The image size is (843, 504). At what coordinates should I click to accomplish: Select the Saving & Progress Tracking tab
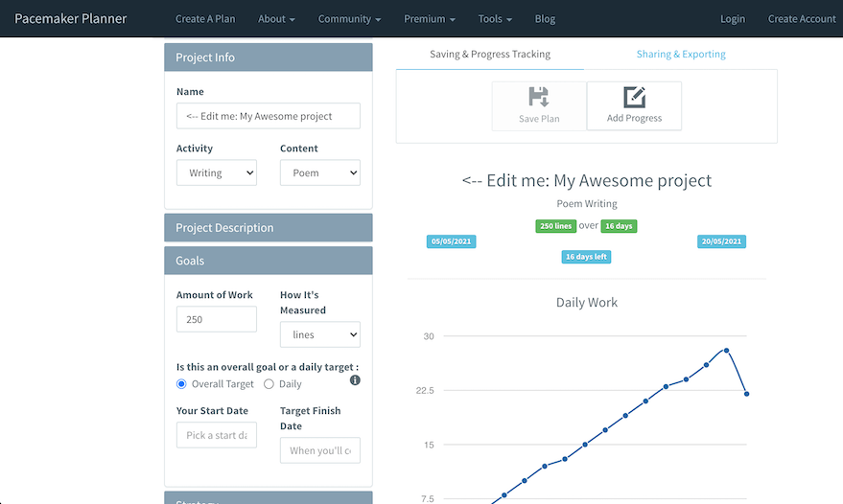point(490,55)
